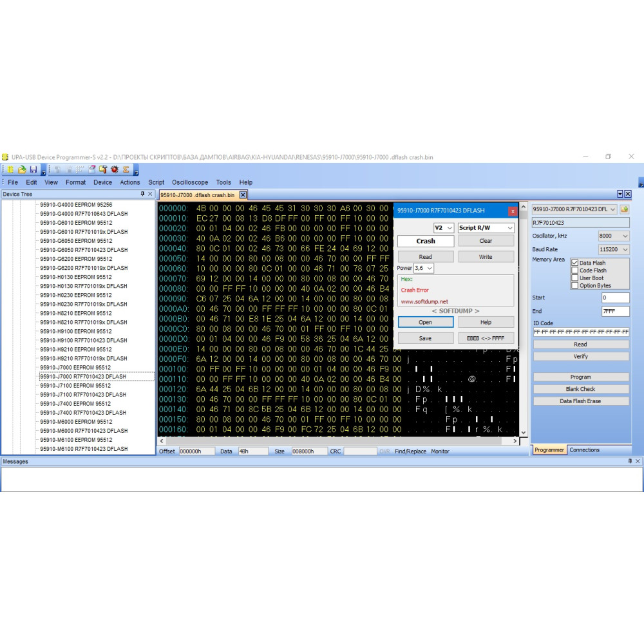The image size is (644, 644).
Task: Open the 95910-J7000 R7F7010423 DFL device combo
Action: 574,209
